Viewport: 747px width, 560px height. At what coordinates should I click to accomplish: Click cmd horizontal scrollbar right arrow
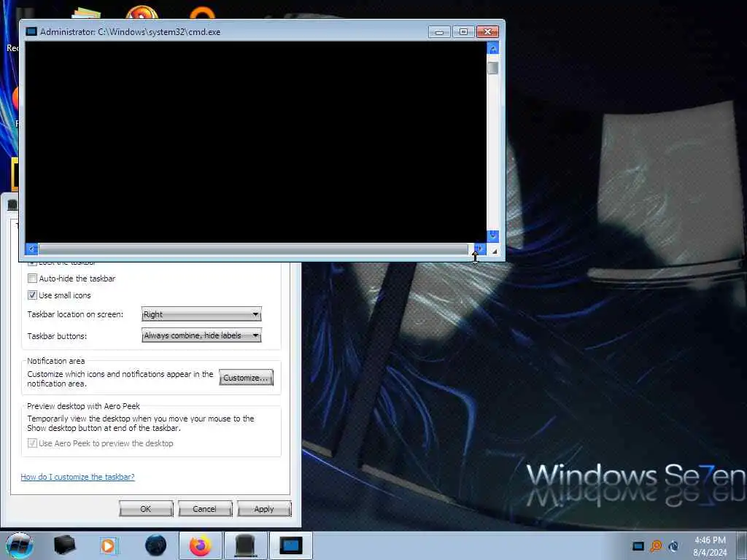tap(480, 249)
